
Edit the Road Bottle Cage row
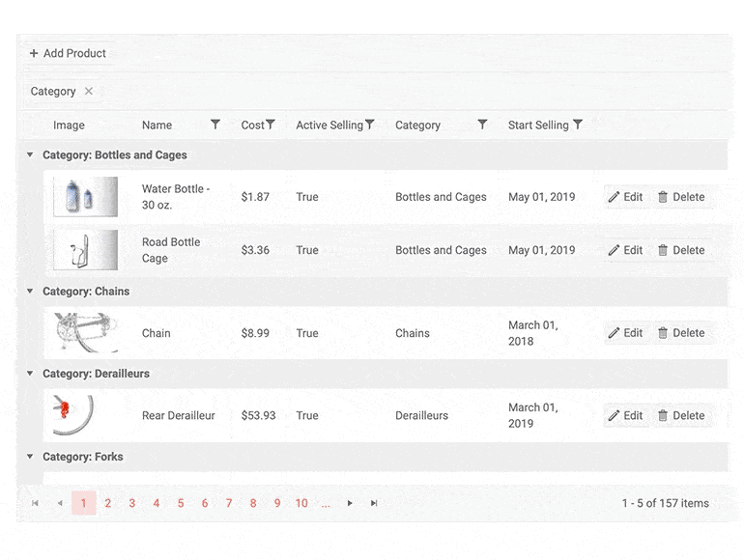tap(625, 250)
